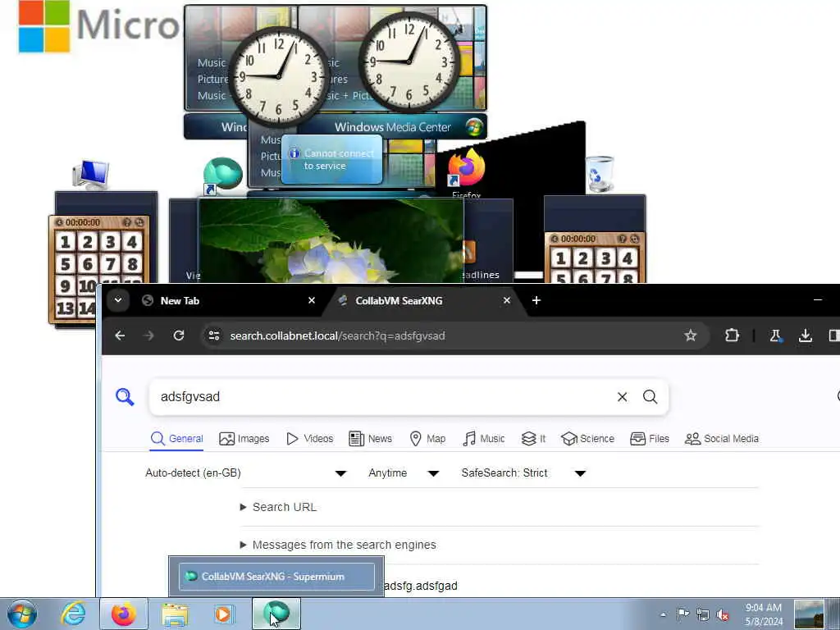
Task: Open the Computer desktop icon
Action: coord(90,175)
